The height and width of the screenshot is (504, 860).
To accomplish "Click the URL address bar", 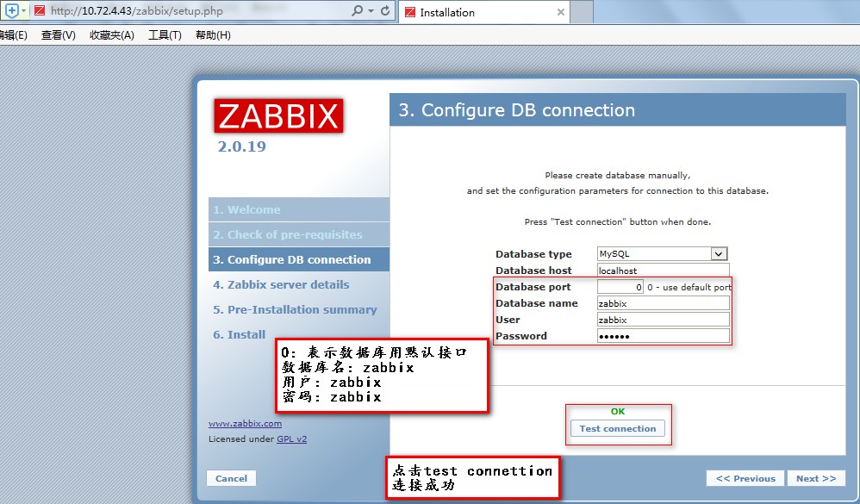I will tap(197, 10).
